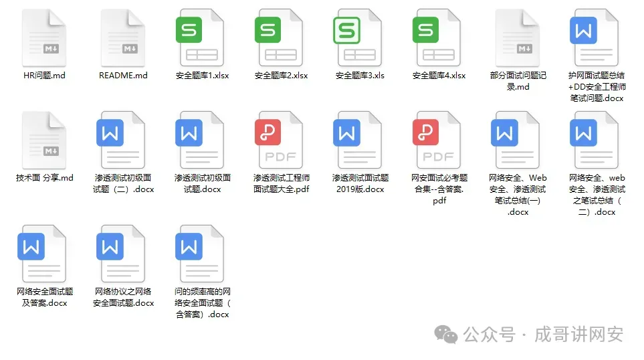The height and width of the screenshot is (360, 644).
Task: Click the file name 安全题库3.xls
Action: pyautogui.click(x=360, y=76)
